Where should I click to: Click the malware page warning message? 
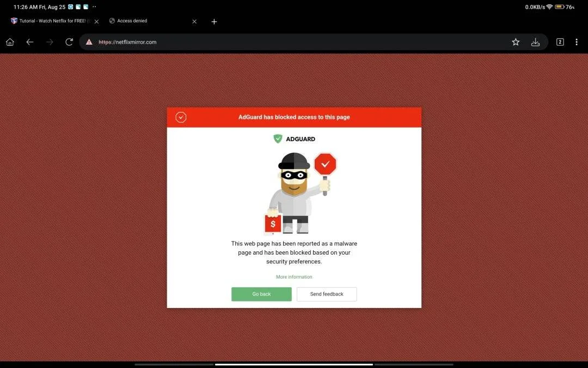coord(294,252)
